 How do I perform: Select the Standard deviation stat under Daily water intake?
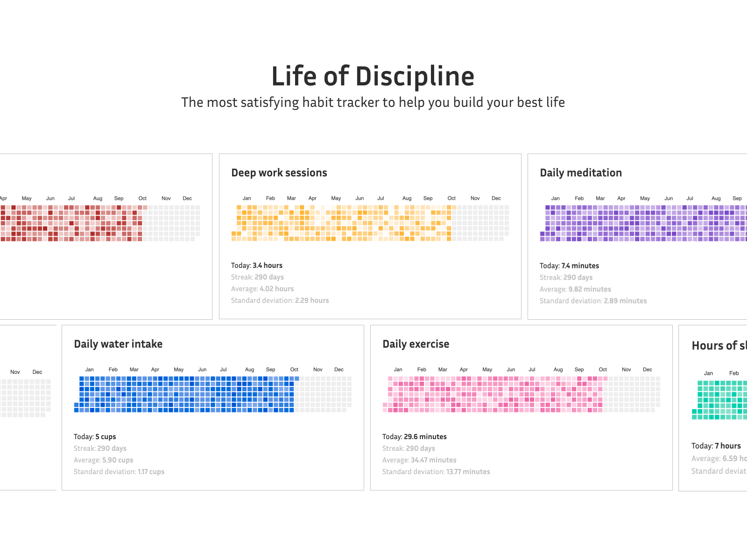click(x=119, y=471)
